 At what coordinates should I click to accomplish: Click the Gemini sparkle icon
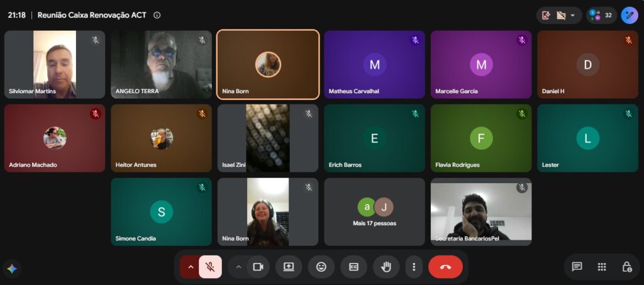point(12,269)
